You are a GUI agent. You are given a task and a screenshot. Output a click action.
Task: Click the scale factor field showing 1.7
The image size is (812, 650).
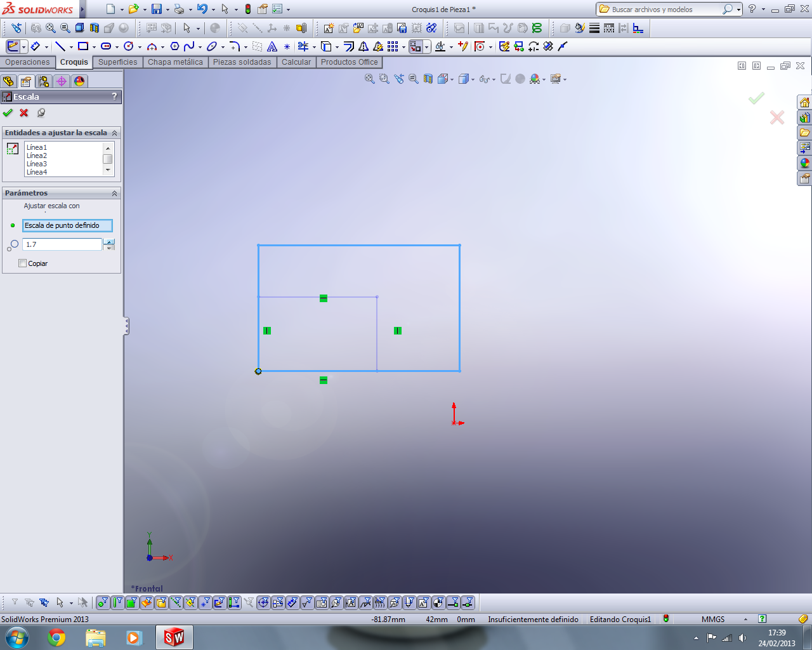pyautogui.click(x=62, y=244)
